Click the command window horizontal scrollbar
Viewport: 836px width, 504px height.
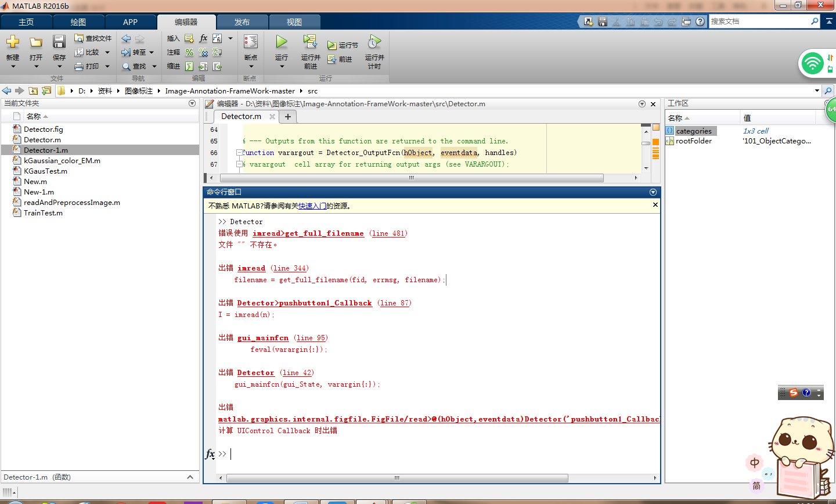[397, 478]
